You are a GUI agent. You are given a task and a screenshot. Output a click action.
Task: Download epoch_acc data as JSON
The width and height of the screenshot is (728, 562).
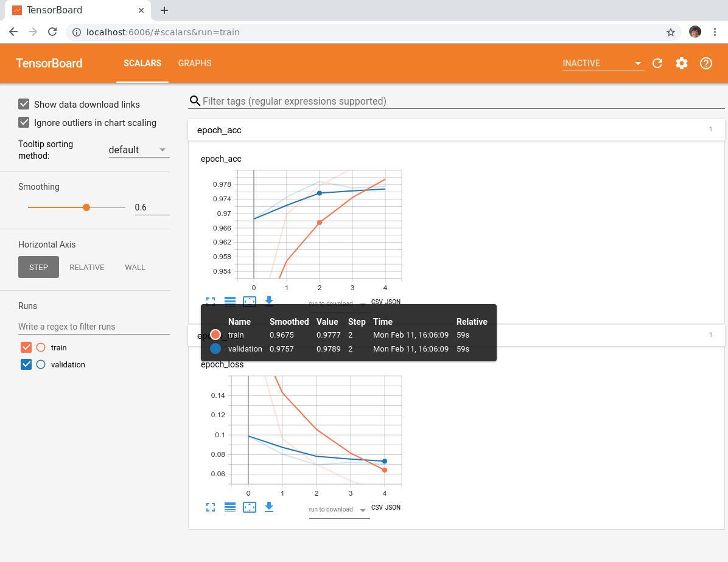(393, 302)
